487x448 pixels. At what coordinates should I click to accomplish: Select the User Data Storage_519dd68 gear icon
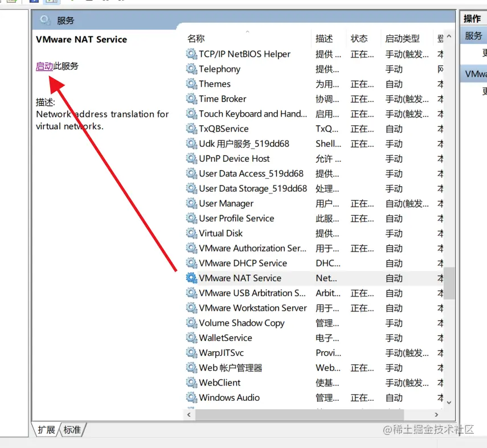(x=191, y=188)
